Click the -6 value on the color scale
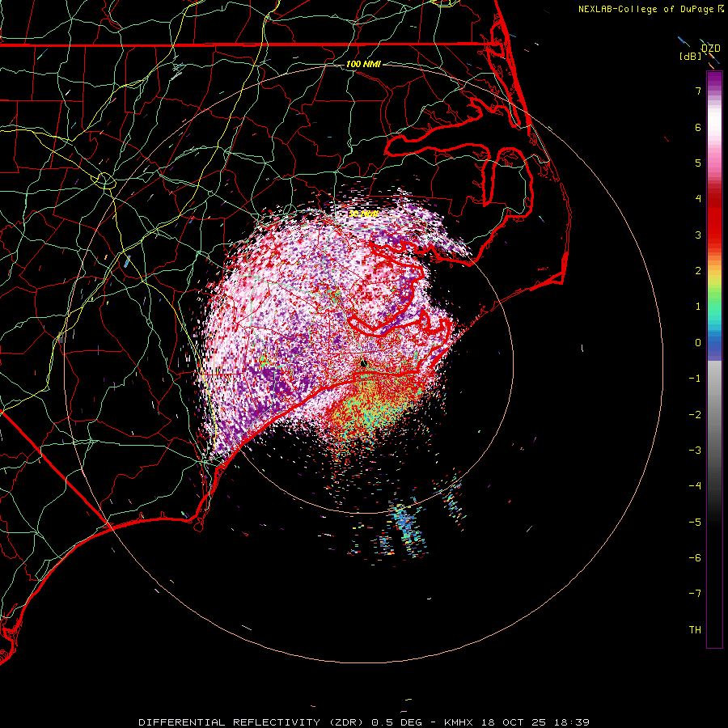The width and height of the screenshot is (728, 728). (695, 558)
